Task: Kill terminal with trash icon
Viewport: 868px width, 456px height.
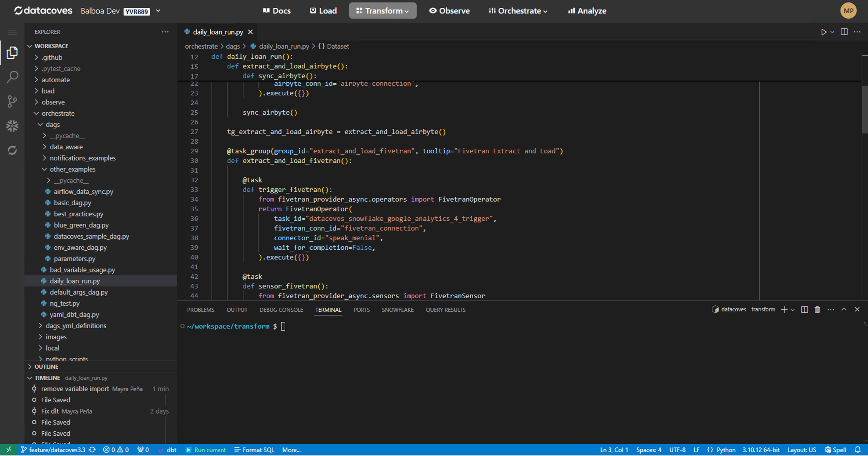Action: 817,309
